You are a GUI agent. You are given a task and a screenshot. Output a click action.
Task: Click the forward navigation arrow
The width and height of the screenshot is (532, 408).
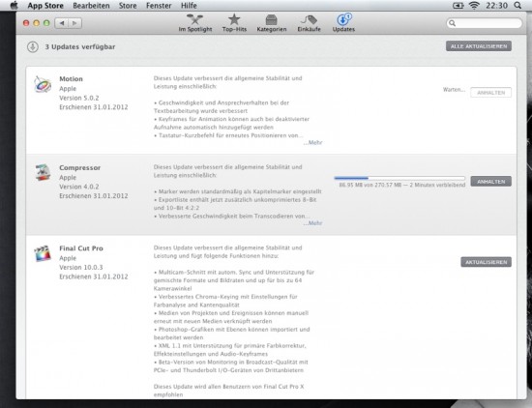tap(74, 23)
